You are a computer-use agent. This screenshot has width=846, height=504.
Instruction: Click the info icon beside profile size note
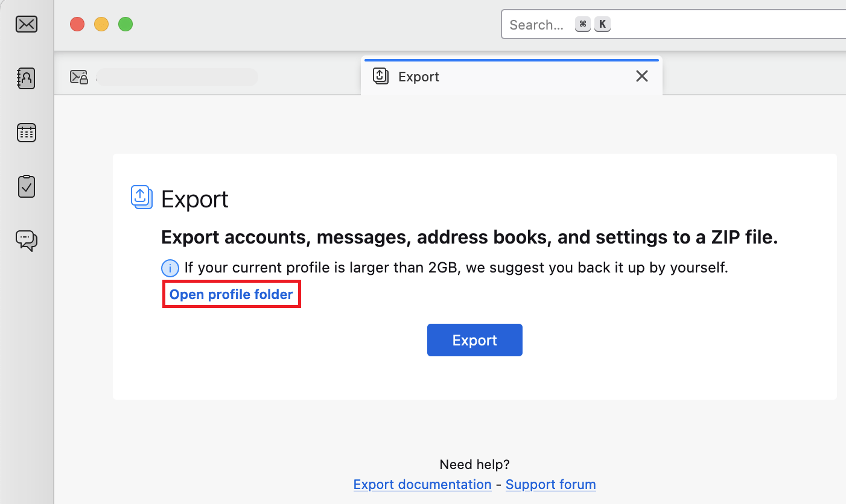coord(170,268)
